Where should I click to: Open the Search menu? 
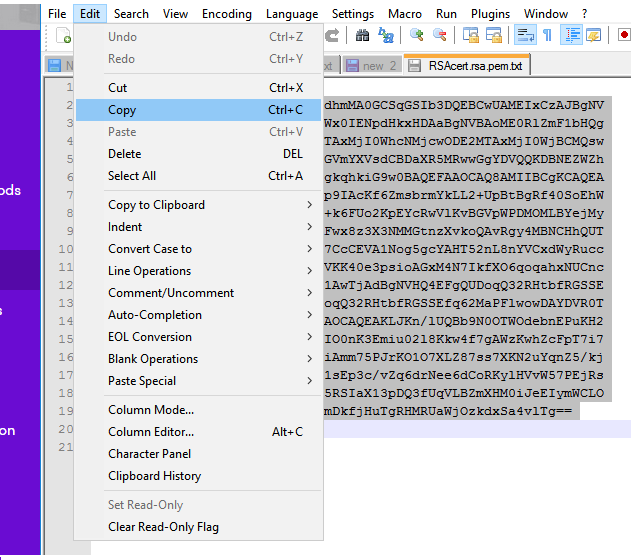pos(131,14)
